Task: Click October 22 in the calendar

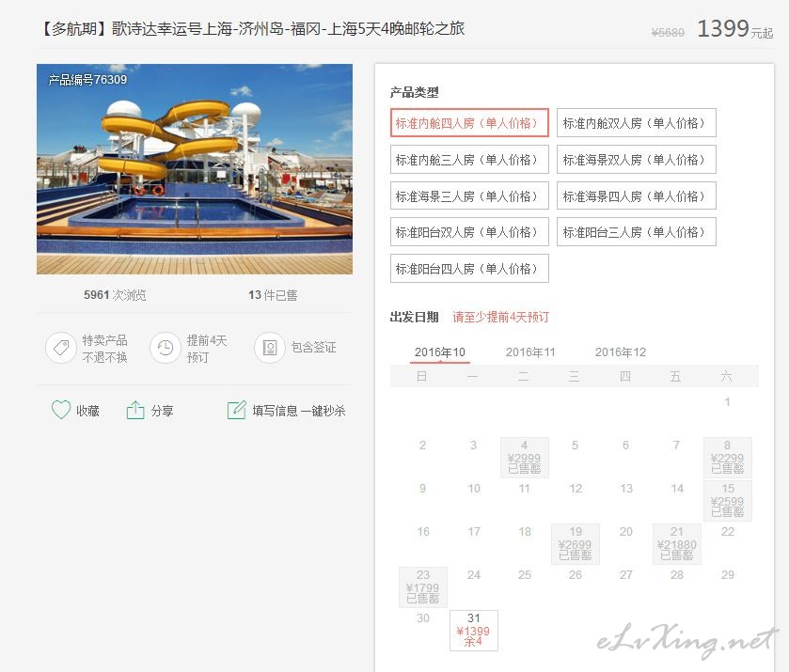Action: coord(727,532)
